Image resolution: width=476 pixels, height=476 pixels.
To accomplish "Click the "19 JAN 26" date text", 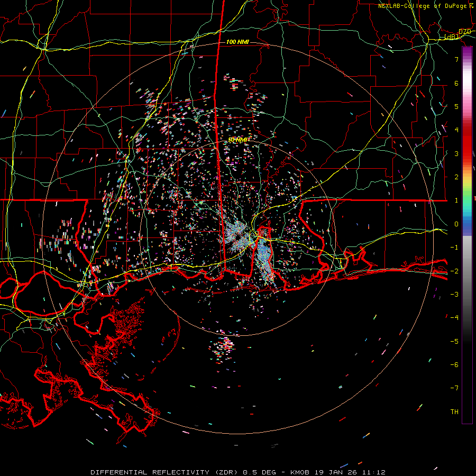I will [x=335, y=472].
